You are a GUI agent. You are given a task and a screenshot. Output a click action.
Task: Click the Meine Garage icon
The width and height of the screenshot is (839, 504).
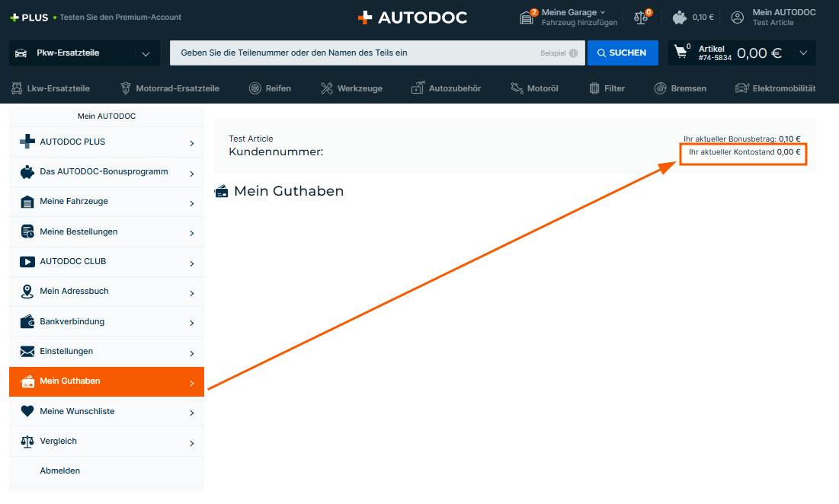[527, 18]
